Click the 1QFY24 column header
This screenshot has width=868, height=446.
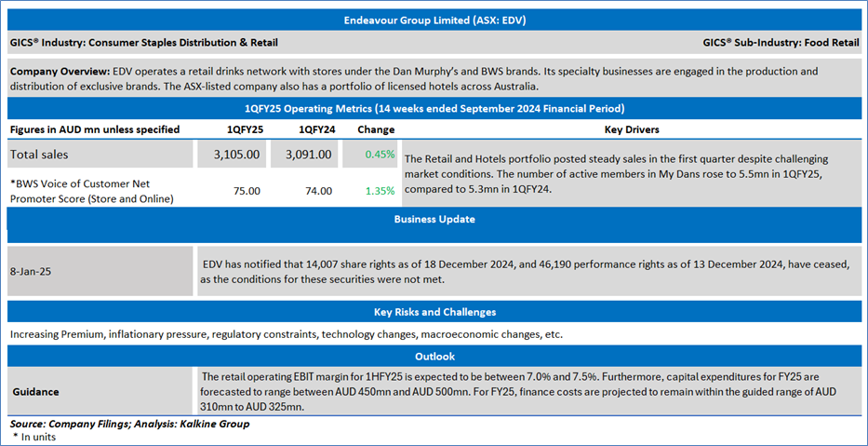pyautogui.click(x=315, y=129)
